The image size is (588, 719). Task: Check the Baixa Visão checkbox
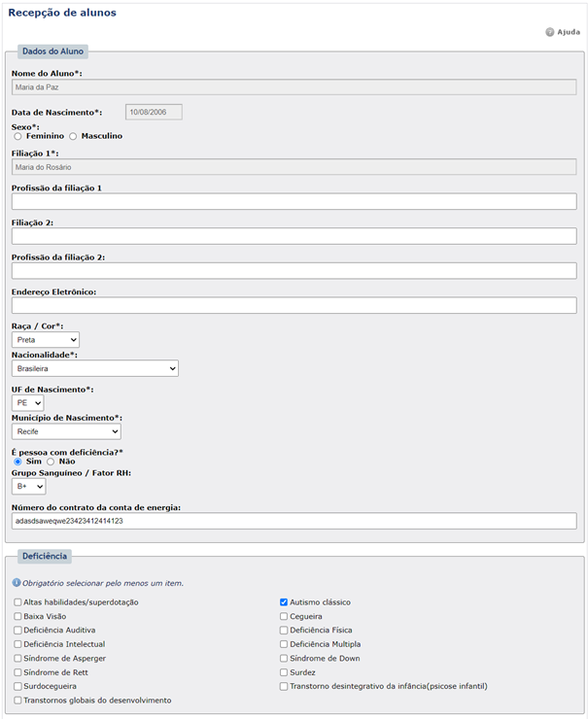click(x=17, y=616)
